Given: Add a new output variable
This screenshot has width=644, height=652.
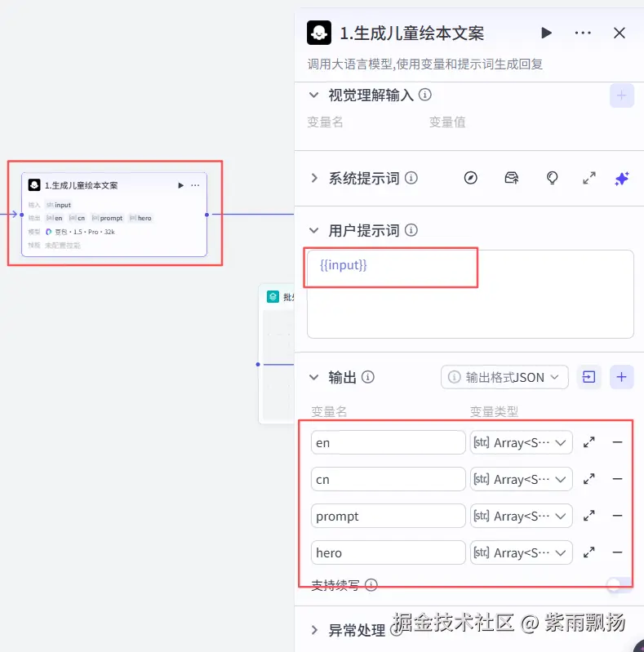Looking at the screenshot, I should [x=621, y=377].
